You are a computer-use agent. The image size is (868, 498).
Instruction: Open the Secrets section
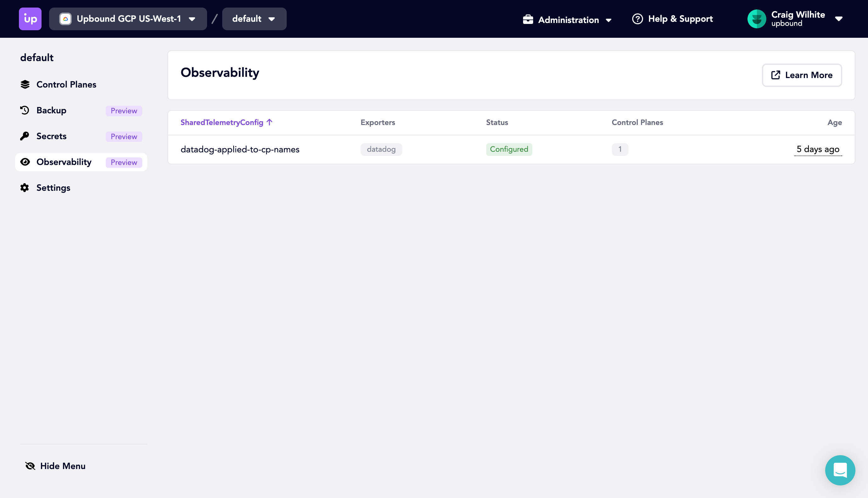coord(81,136)
